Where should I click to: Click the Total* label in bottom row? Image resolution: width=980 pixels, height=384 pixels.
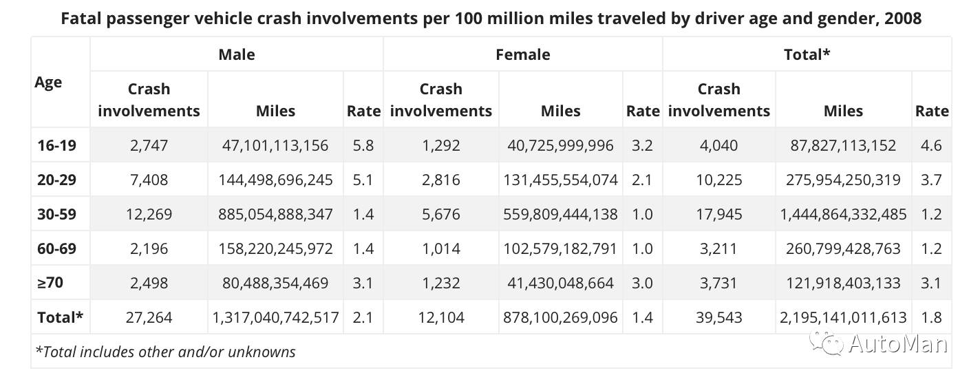tap(60, 317)
